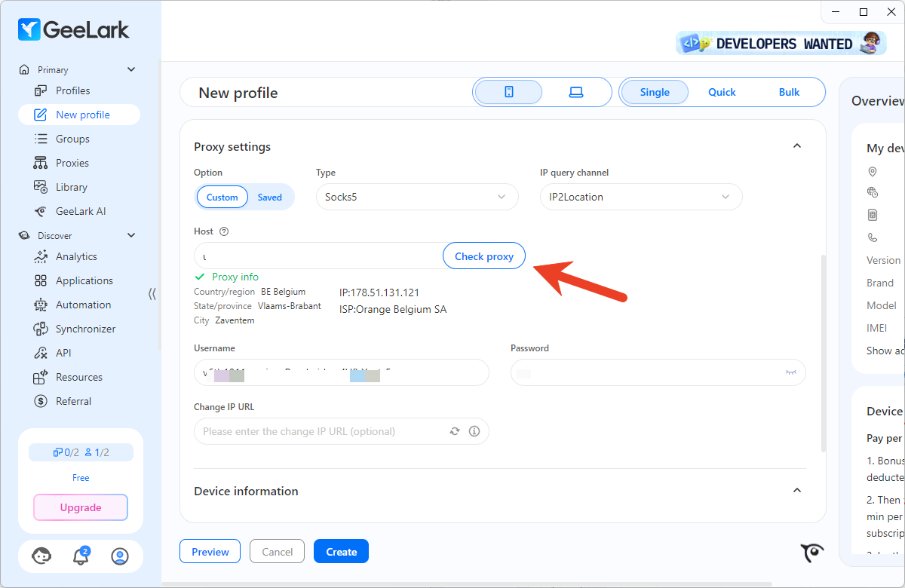The width and height of the screenshot is (905, 588).
Task: Open the user account avatar icon
Action: pos(119,557)
